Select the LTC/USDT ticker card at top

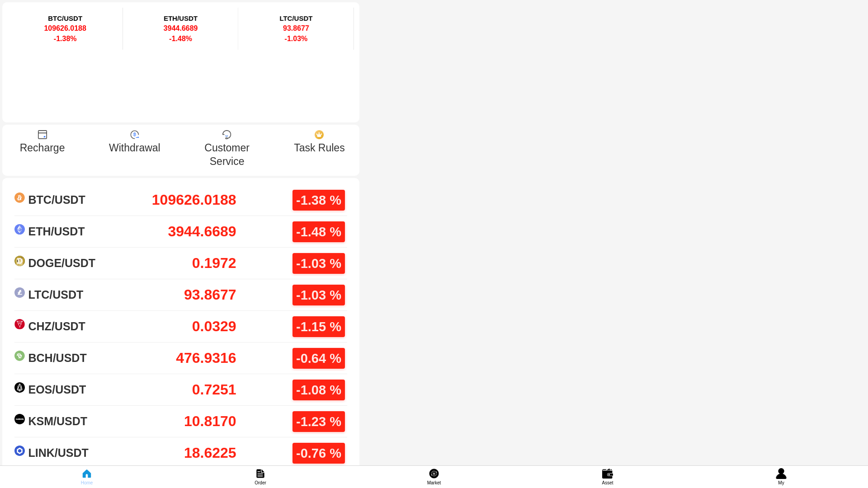point(296,28)
